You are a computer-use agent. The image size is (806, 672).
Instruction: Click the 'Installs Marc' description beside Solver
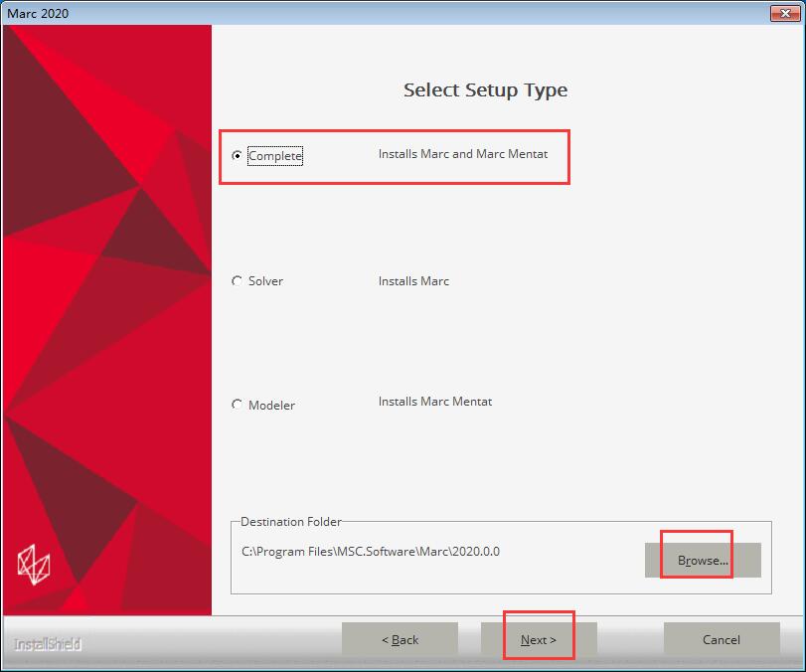pyautogui.click(x=413, y=280)
